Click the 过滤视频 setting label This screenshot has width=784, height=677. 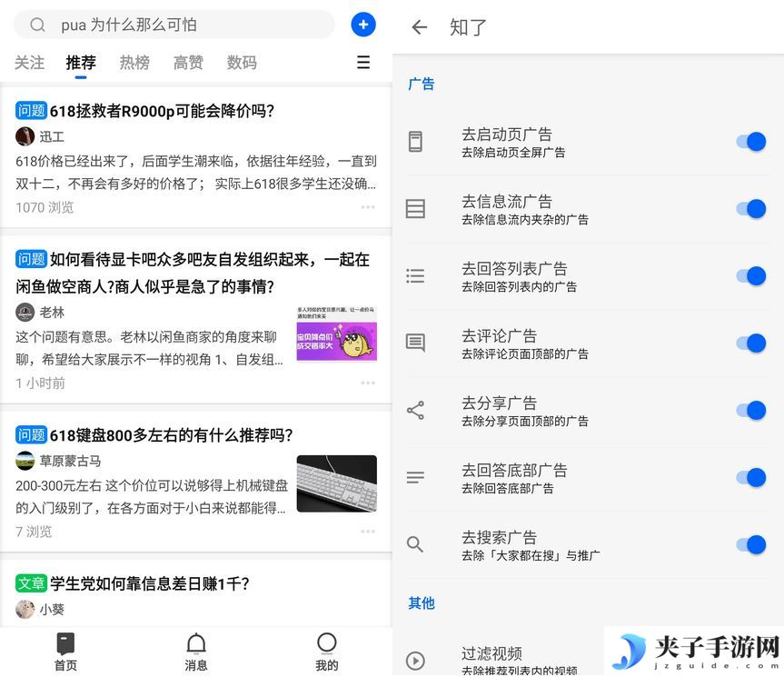[492, 653]
